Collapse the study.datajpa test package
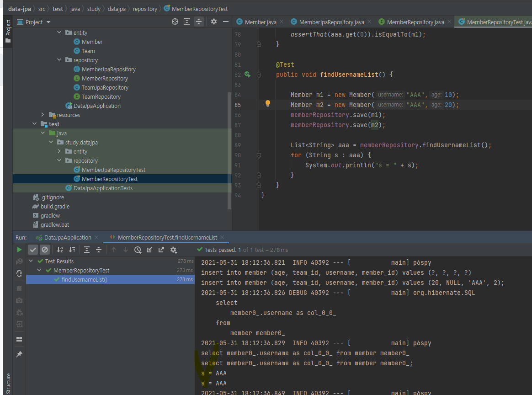532x395 pixels. [x=51, y=142]
